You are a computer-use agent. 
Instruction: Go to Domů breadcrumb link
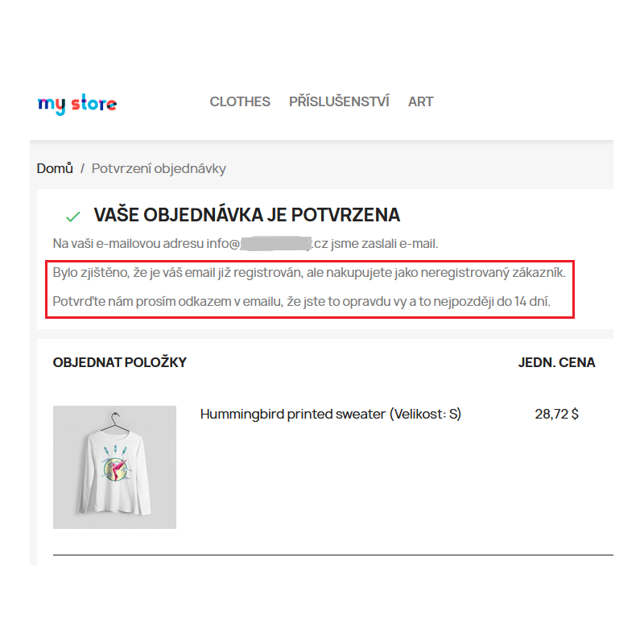click(x=55, y=168)
